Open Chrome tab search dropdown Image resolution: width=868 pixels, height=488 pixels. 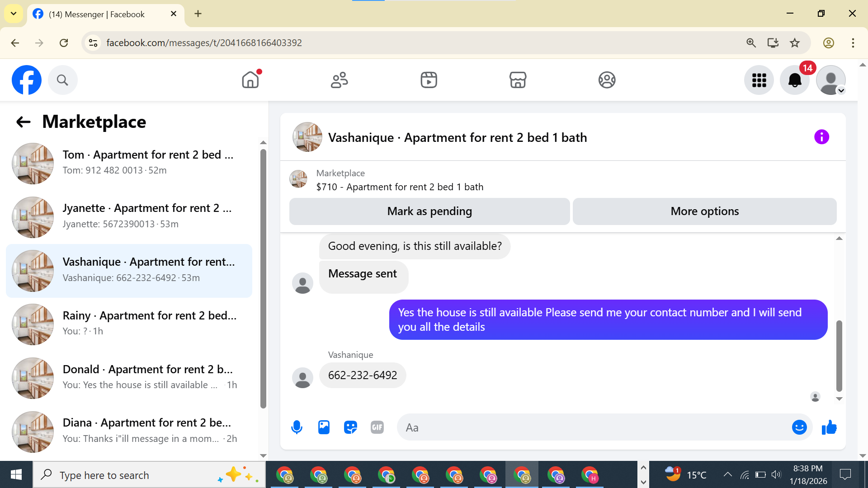pos(14,14)
